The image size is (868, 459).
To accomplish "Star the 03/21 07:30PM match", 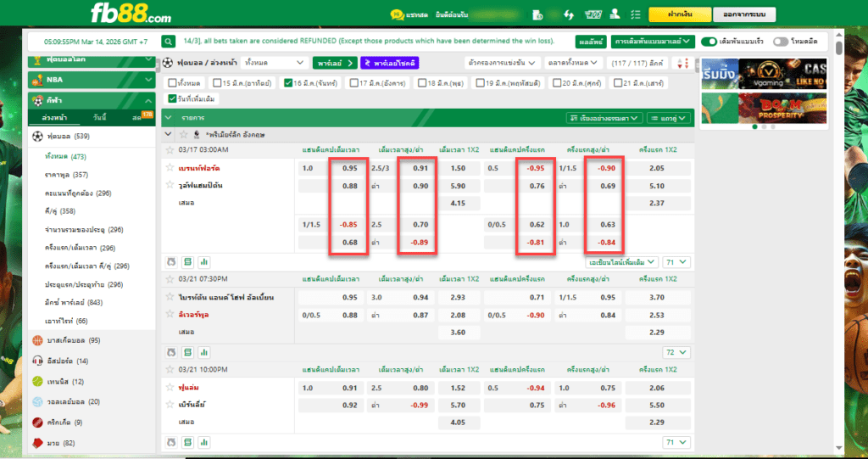I will click(170, 279).
